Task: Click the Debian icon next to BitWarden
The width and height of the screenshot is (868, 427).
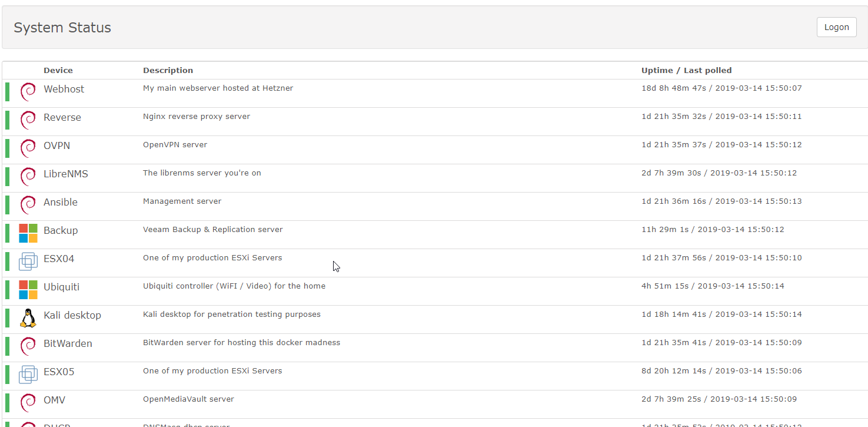Action: 28,346
